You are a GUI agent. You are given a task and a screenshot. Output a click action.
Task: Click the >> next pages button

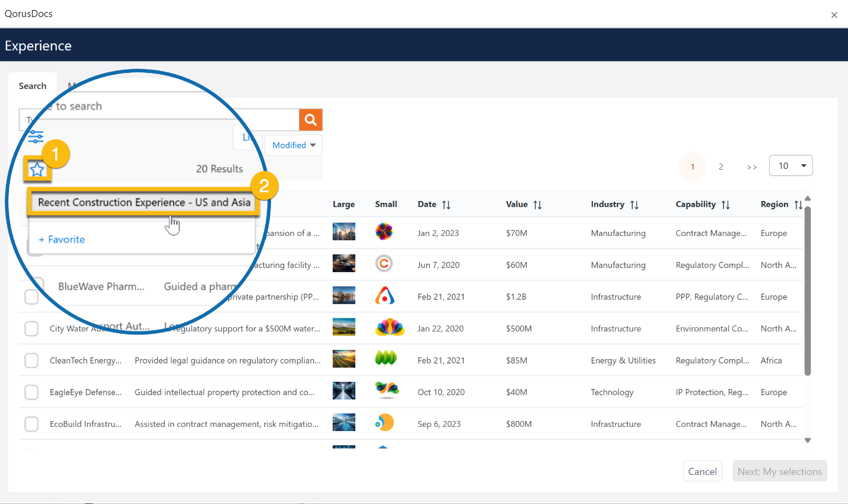pos(752,167)
